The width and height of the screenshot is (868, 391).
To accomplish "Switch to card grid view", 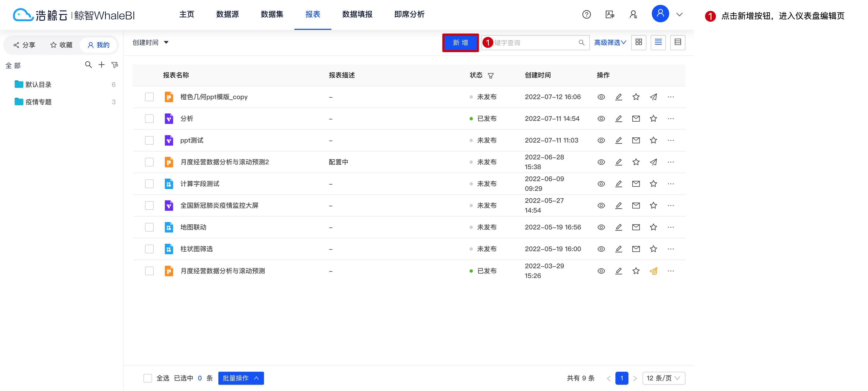I will click(639, 42).
